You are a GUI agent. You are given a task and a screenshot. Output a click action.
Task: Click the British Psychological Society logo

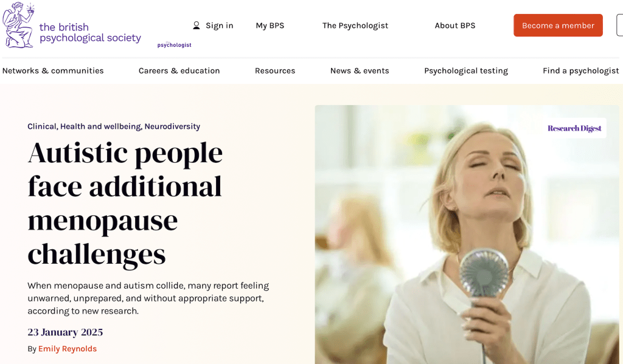coord(72,26)
